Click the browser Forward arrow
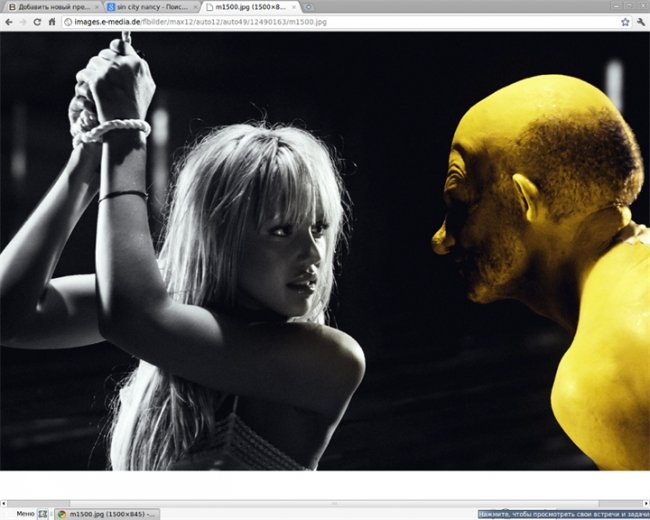Image resolution: width=650 pixels, height=520 pixels. coord(23,21)
